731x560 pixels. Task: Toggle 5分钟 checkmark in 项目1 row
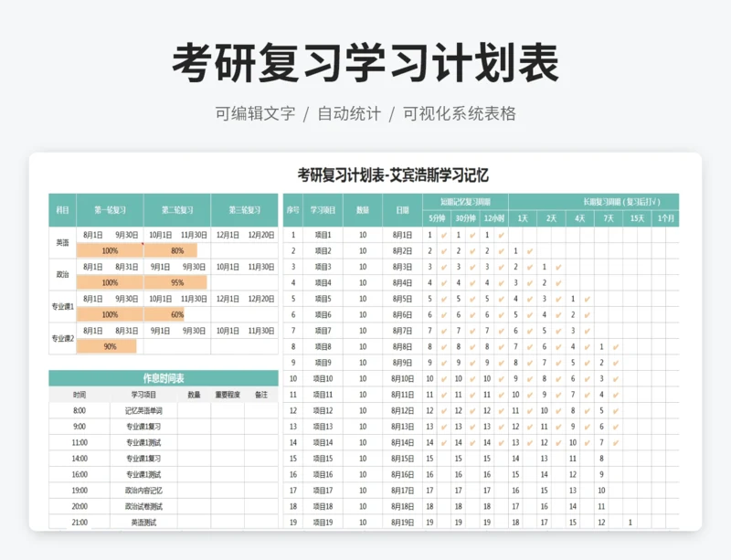coord(444,236)
